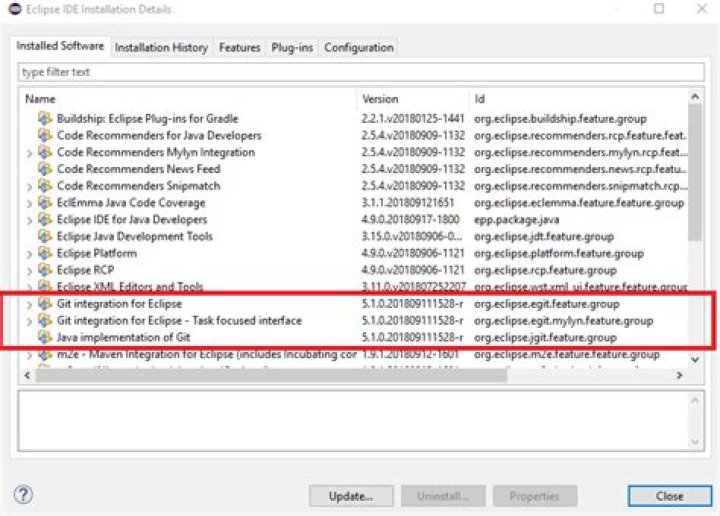
Task: Sort by the Version column header
Action: (413, 99)
